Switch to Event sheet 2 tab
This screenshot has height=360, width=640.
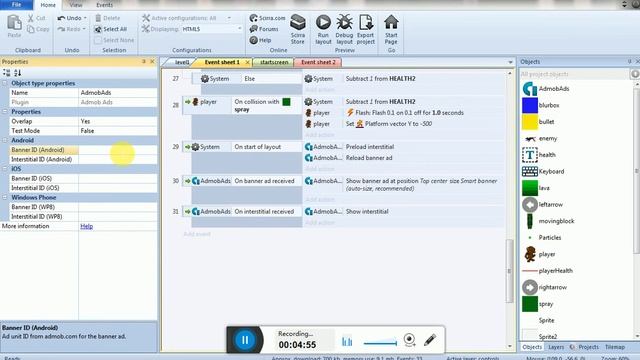tap(318, 62)
